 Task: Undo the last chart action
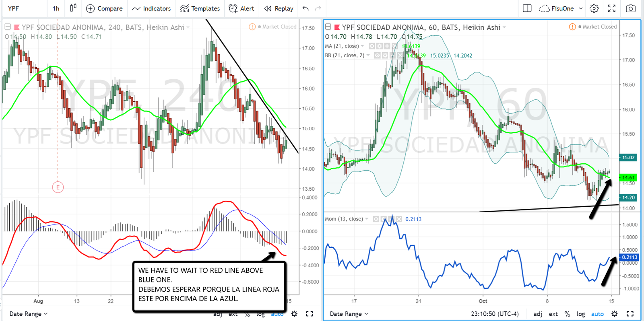(305, 8)
